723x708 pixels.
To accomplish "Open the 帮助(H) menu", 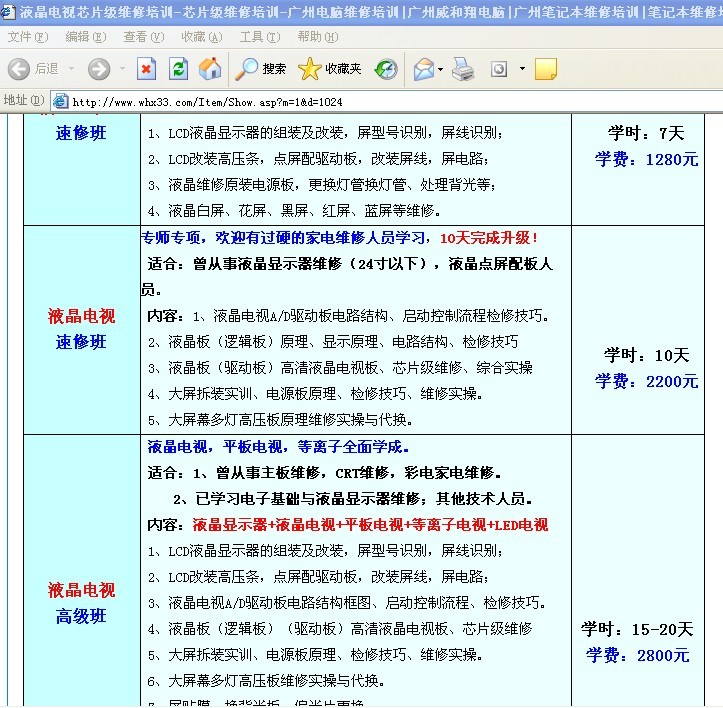I will (318, 37).
